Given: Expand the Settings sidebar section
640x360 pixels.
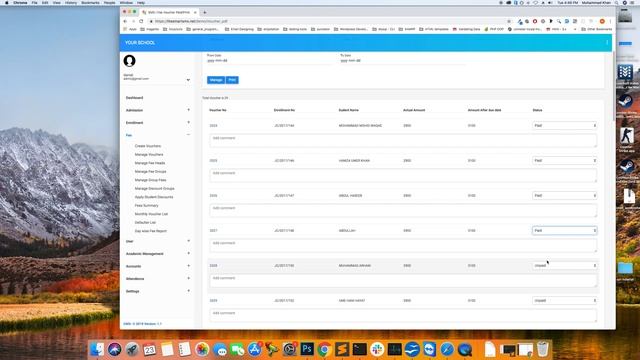Looking at the screenshot, I should [188, 291].
